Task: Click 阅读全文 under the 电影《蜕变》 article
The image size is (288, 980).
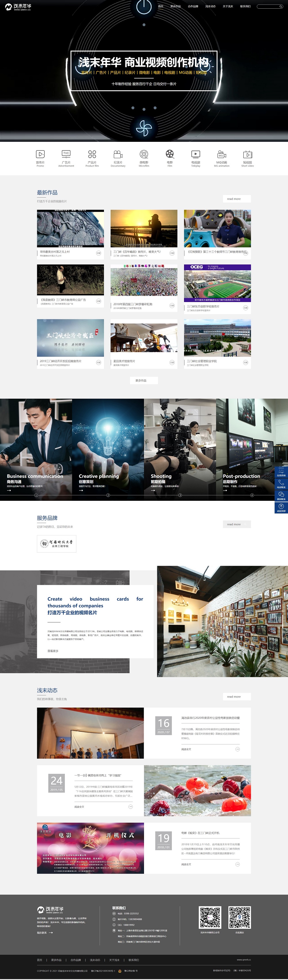Action: coord(186,864)
